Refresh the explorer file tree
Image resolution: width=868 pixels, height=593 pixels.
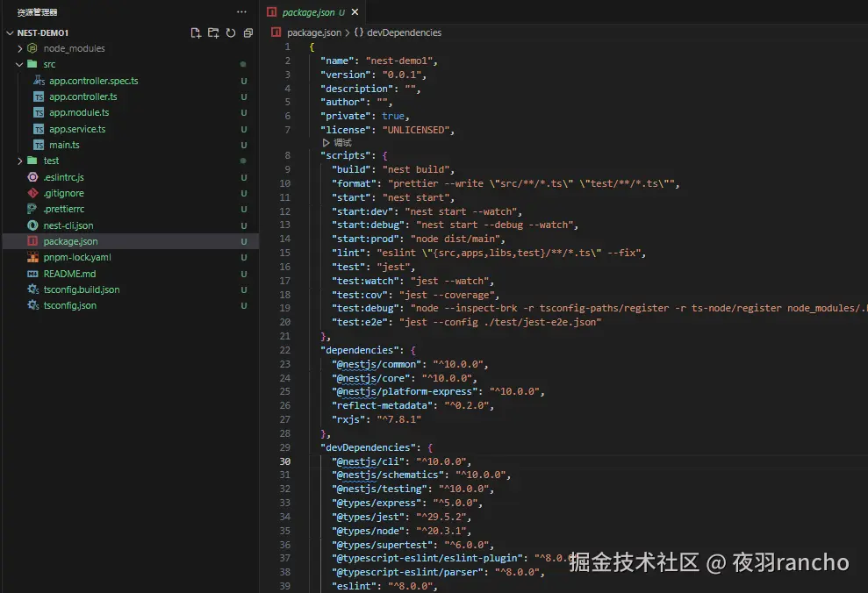click(x=231, y=33)
